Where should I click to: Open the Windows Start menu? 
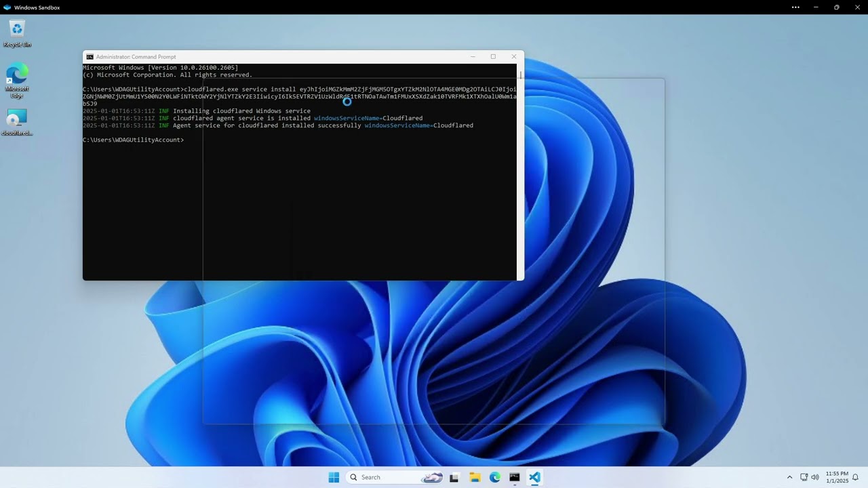[334, 477]
